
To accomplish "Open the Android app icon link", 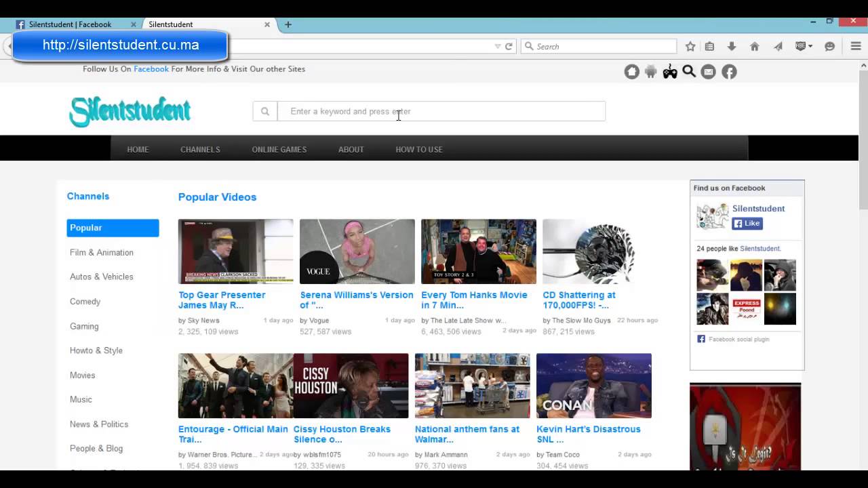I will [651, 72].
